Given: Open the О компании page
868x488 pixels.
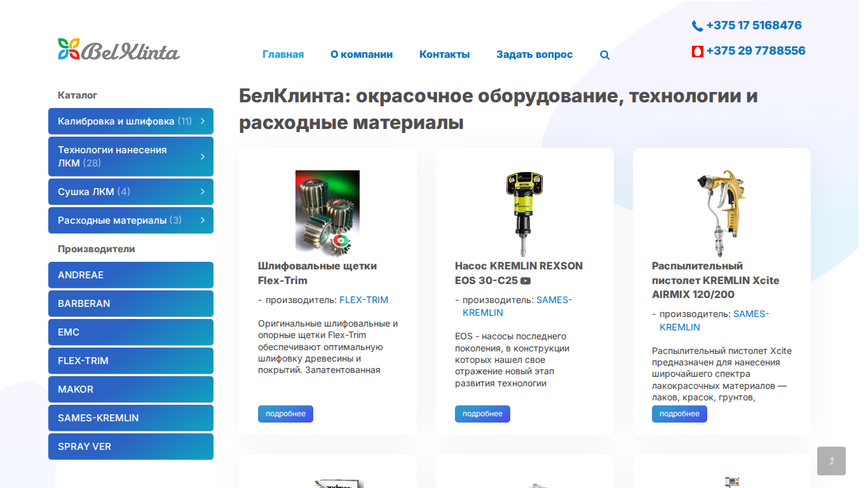Looking at the screenshot, I should click(362, 55).
